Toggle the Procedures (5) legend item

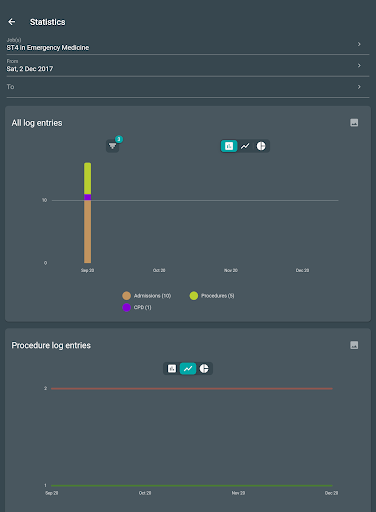(212, 296)
